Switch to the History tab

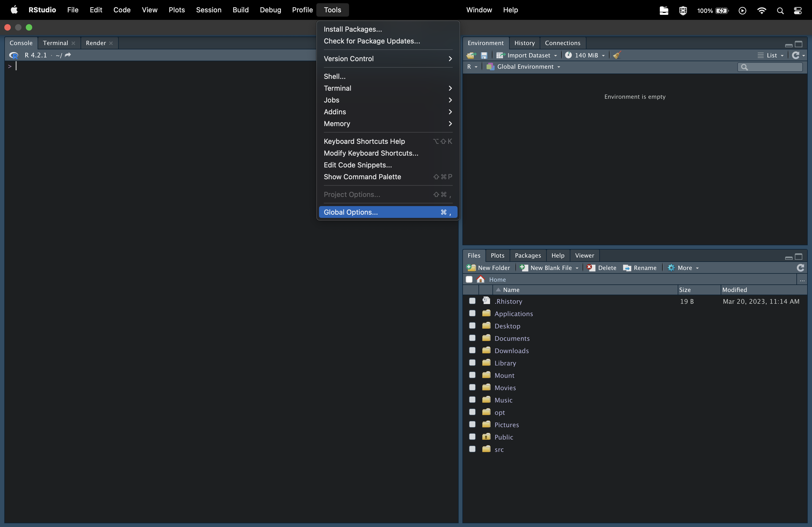524,43
